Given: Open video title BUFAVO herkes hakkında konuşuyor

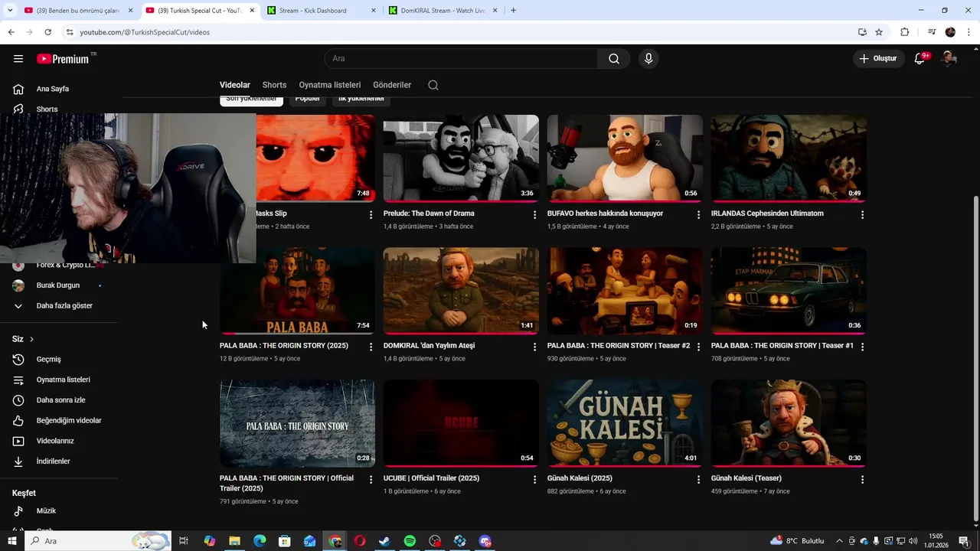Looking at the screenshot, I should click(605, 214).
